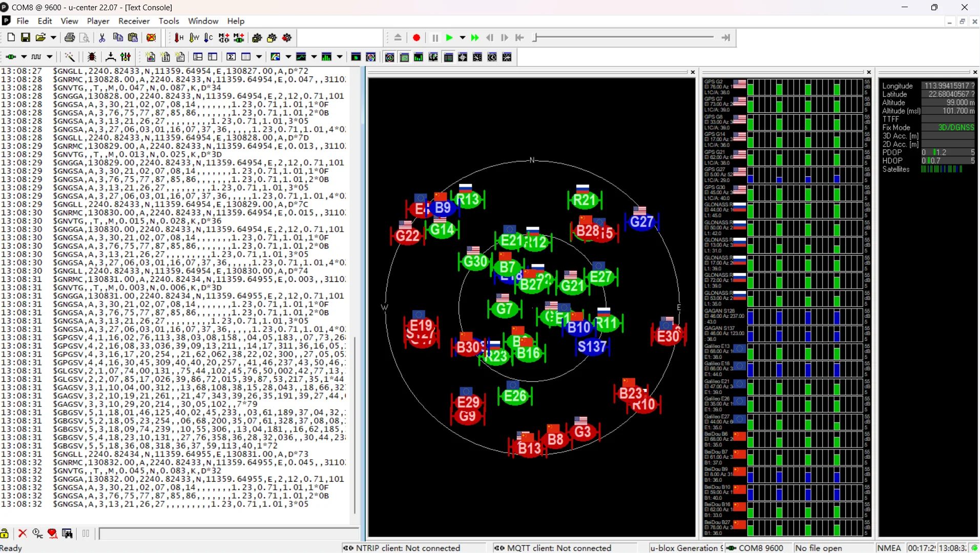Toggle the console lock icon
The height and width of the screenshot is (553, 980).
point(5,534)
